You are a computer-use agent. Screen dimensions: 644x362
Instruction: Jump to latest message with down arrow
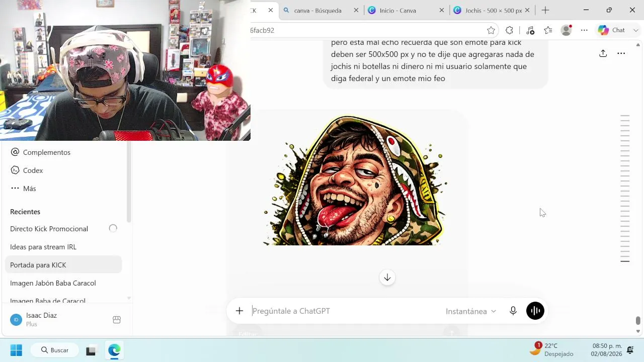tap(387, 278)
